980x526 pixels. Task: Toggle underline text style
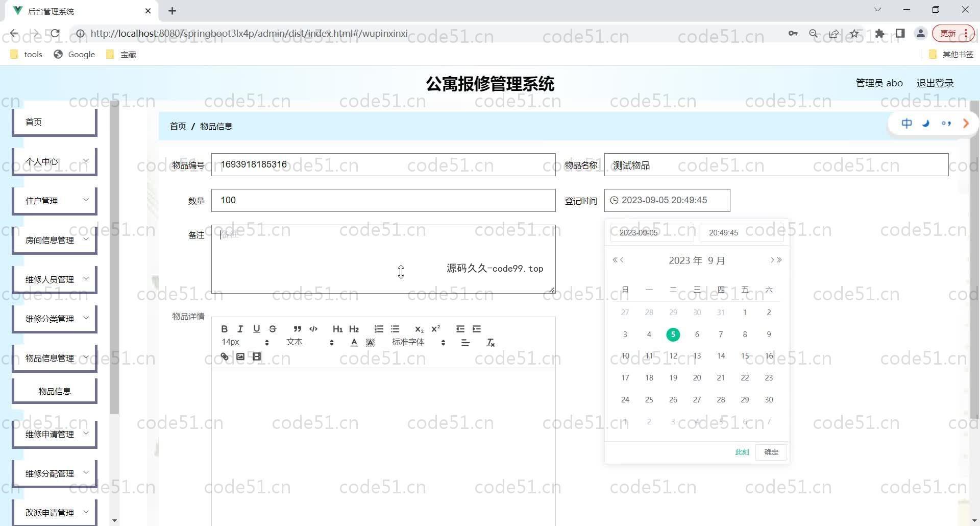click(256, 329)
